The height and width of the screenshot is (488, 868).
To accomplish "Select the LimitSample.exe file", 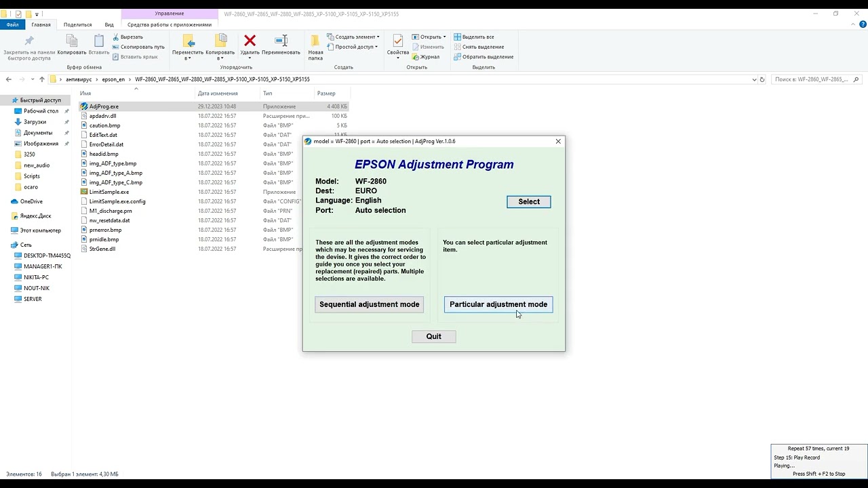I will coord(109,192).
